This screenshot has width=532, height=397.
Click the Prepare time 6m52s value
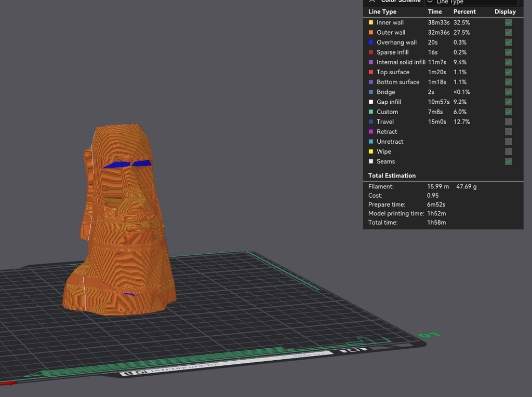coord(436,204)
